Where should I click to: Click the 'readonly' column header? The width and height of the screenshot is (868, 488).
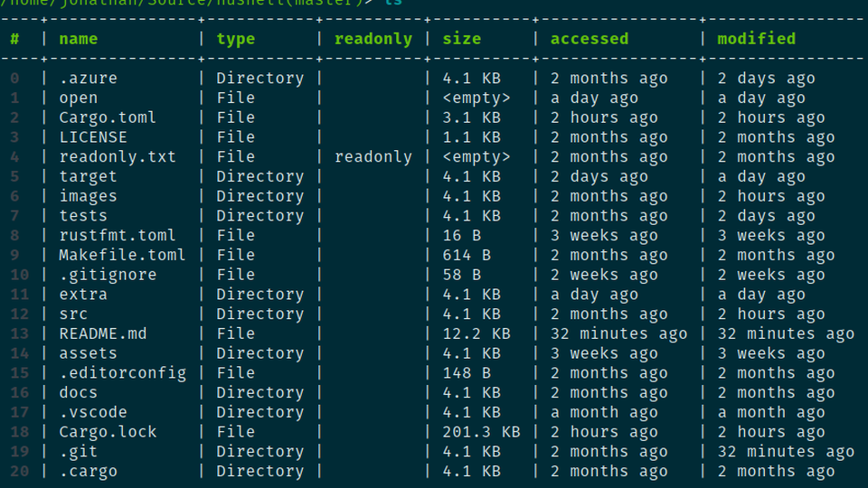(x=373, y=39)
